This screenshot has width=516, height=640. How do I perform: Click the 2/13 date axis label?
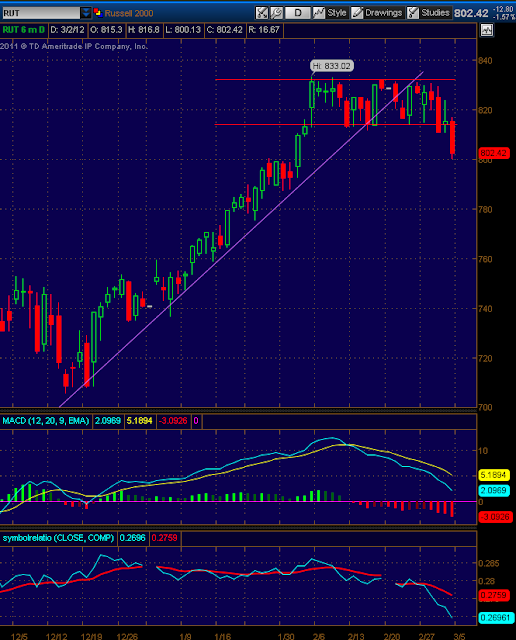point(356,636)
